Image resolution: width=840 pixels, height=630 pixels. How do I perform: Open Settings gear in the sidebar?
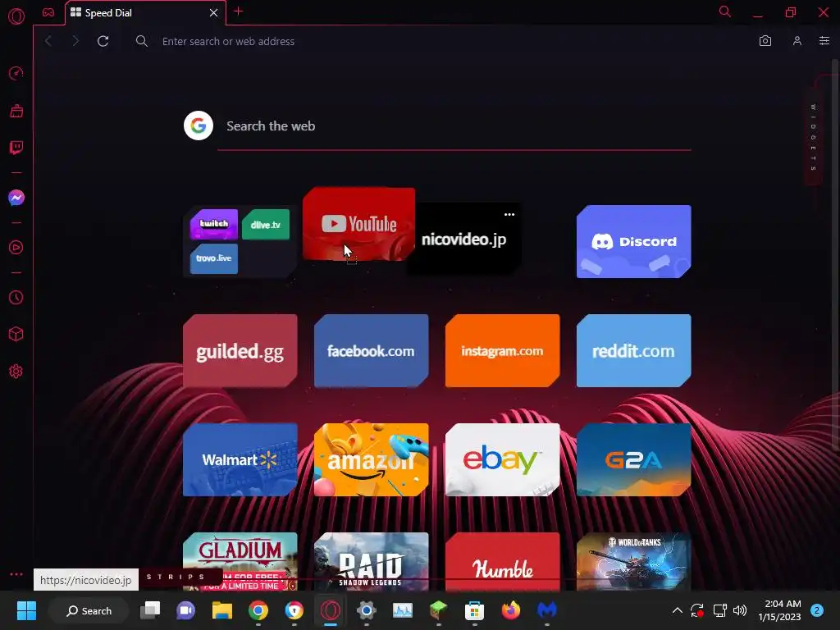pyautogui.click(x=16, y=372)
